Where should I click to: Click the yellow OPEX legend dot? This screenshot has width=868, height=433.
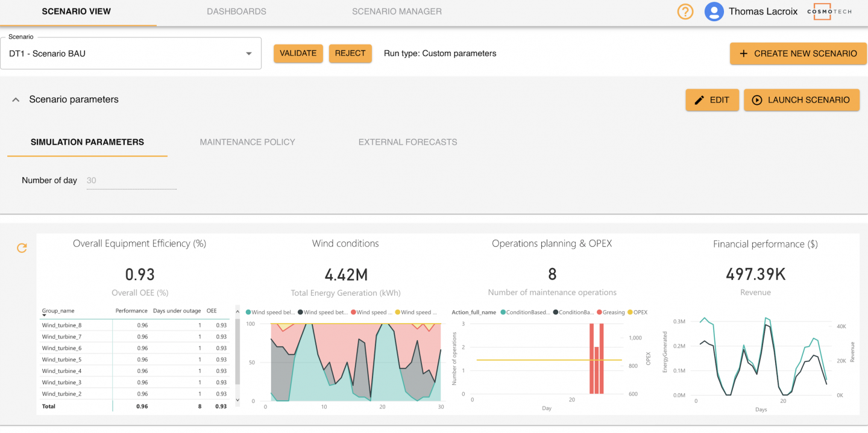pos(629,313)
